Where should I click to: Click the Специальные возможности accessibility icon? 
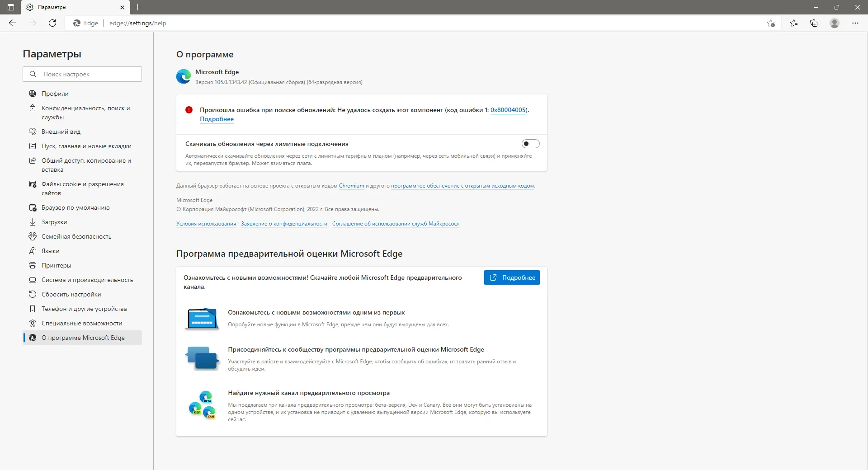pos(33,323)
